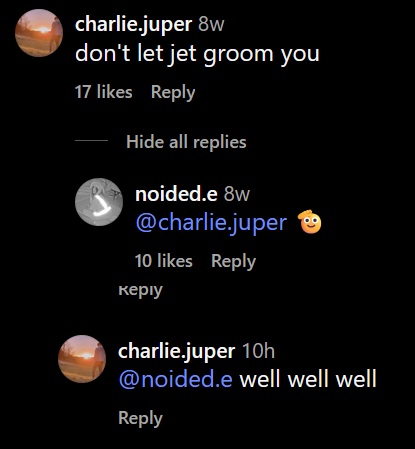
Task: Visit the noided.e username link
Action: click(176, 194)
